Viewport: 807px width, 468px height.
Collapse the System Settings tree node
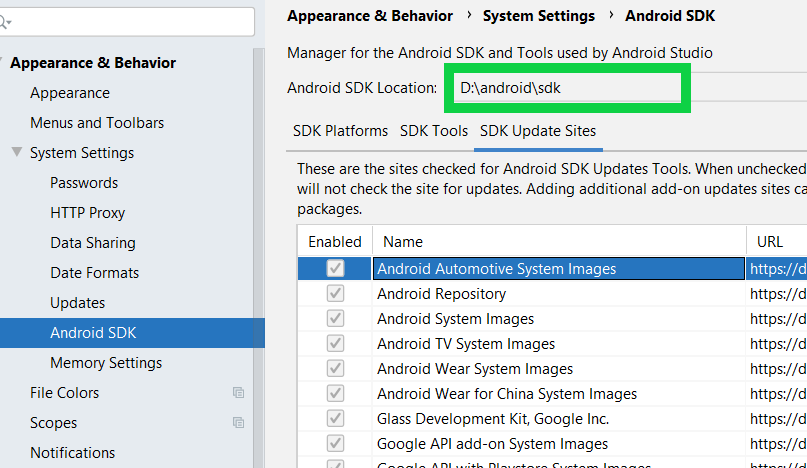(16, 153)
